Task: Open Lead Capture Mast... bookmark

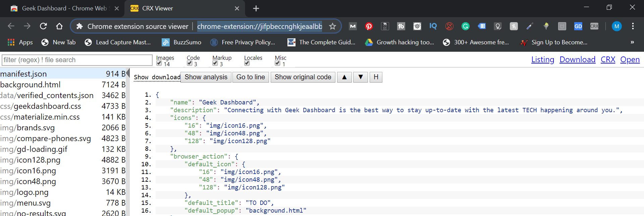Action: pos(118,42)
